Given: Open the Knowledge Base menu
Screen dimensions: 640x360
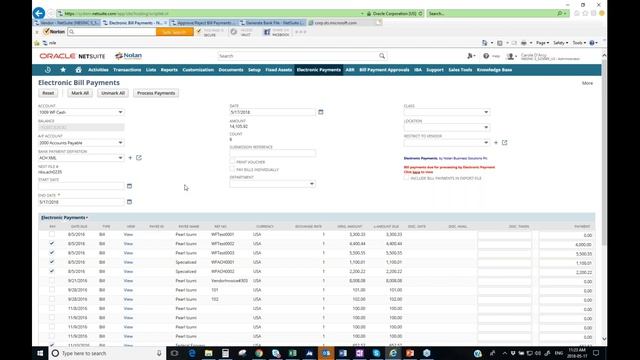Looking at the screenshot, I should coord(494,70).
